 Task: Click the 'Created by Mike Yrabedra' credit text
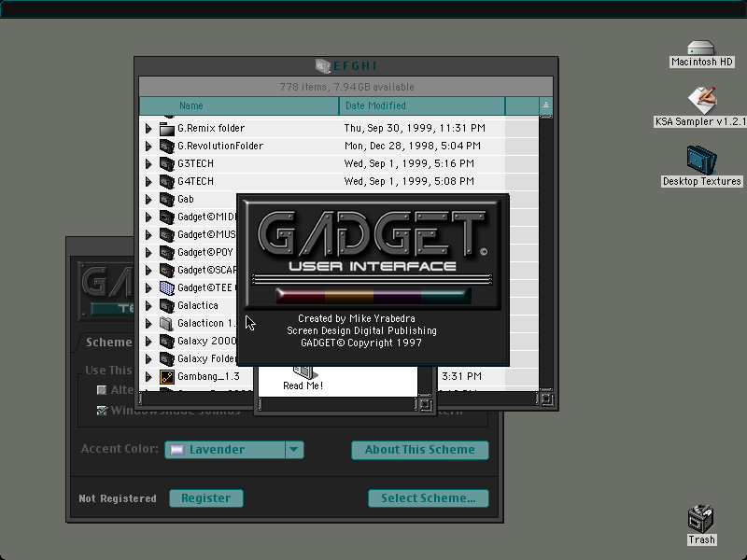click(x=357, y=318)
